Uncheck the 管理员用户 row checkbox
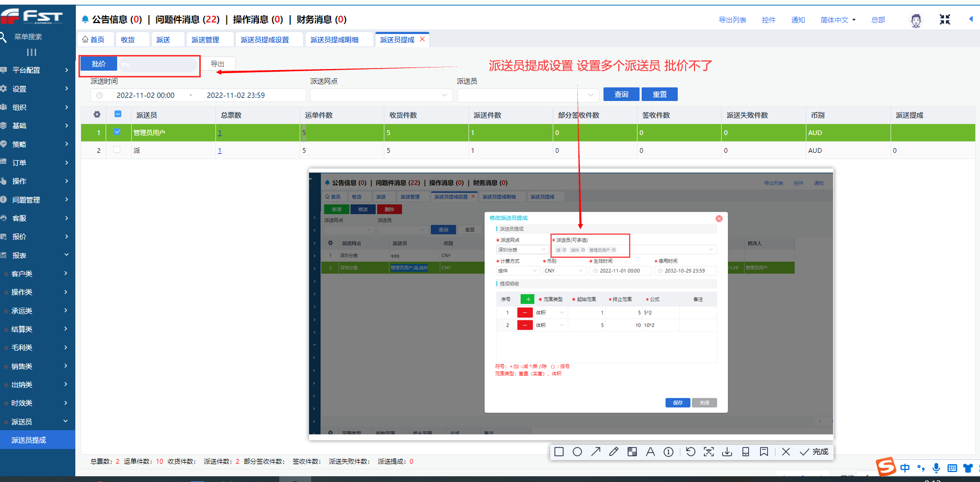 click(117, 132)
